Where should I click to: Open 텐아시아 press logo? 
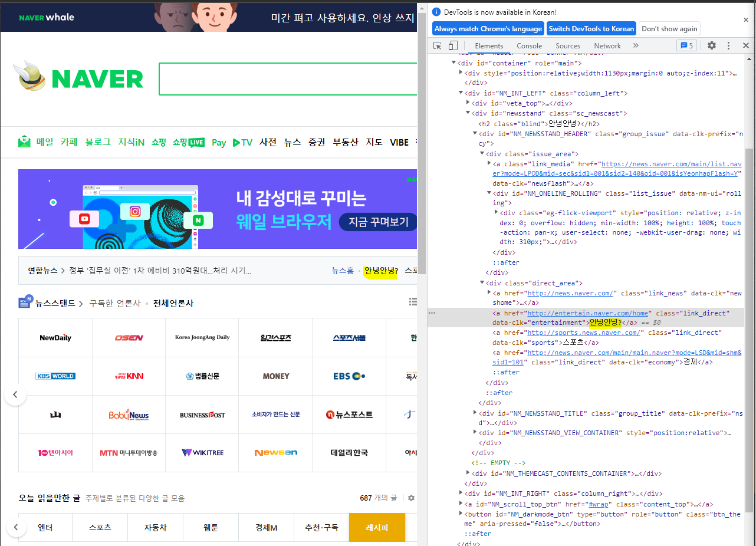pyautogui.click(x=55, y=453)
